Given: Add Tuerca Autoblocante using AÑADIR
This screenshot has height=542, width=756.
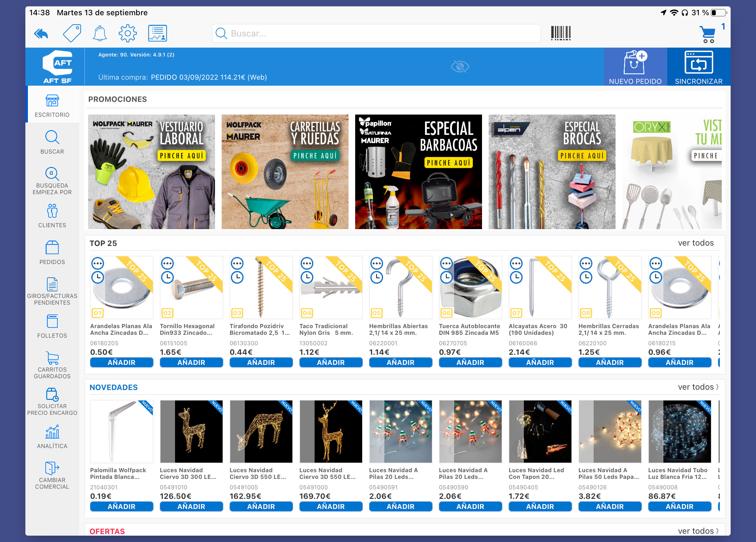Looking at the screenshot, I should [470, 362].
